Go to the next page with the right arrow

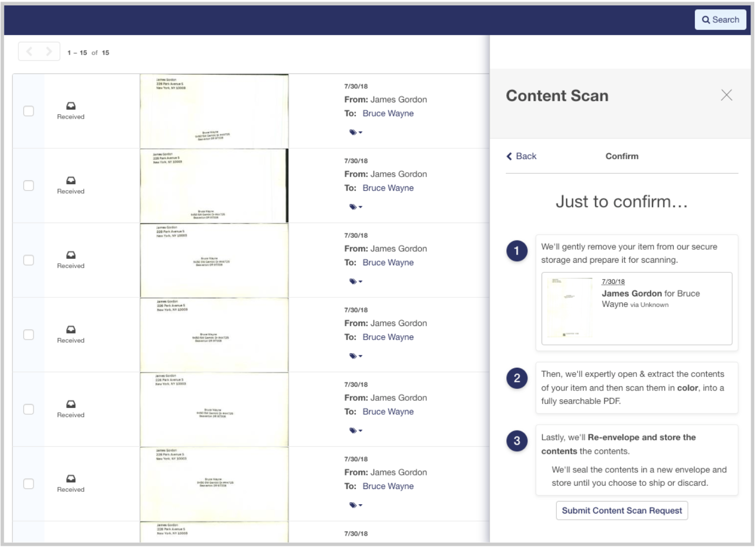pos(49,51)
